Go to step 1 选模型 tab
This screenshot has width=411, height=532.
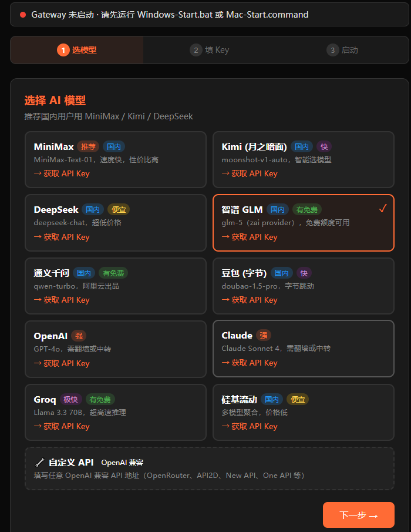(x=77, y=50)
